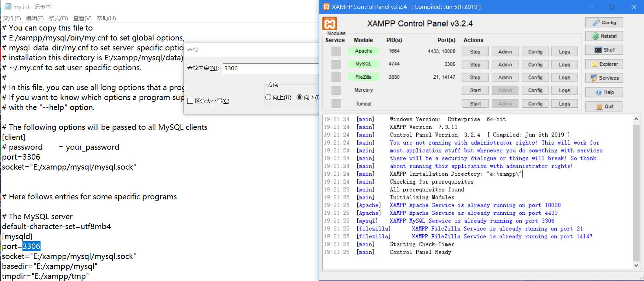Open MySQL Admin page
644x281 pixels.
[x=505, y=65]
